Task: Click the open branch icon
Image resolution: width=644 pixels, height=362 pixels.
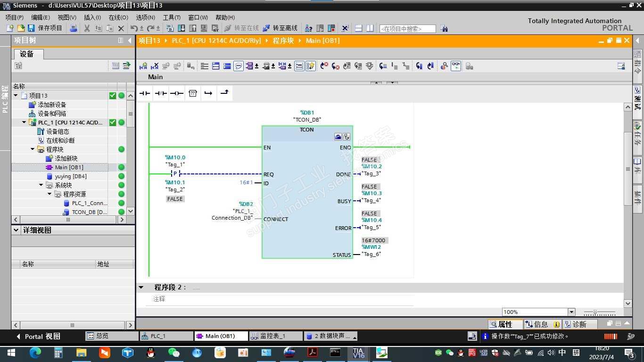Action: pos(208,93)
